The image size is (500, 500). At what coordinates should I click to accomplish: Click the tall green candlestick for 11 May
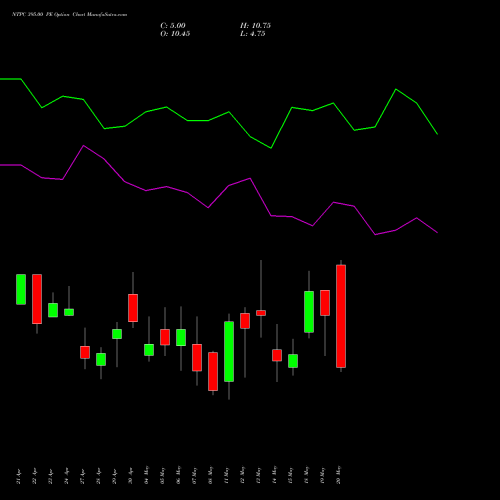229,352
